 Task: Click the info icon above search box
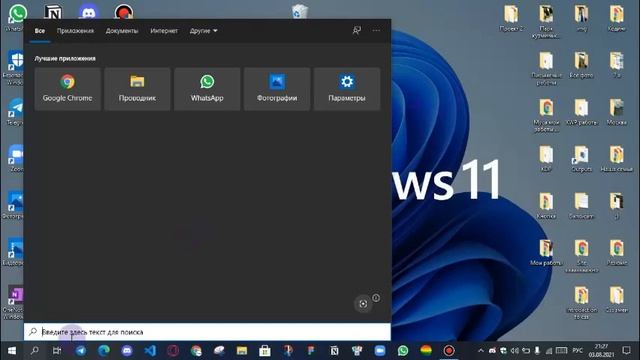(376, 298)
